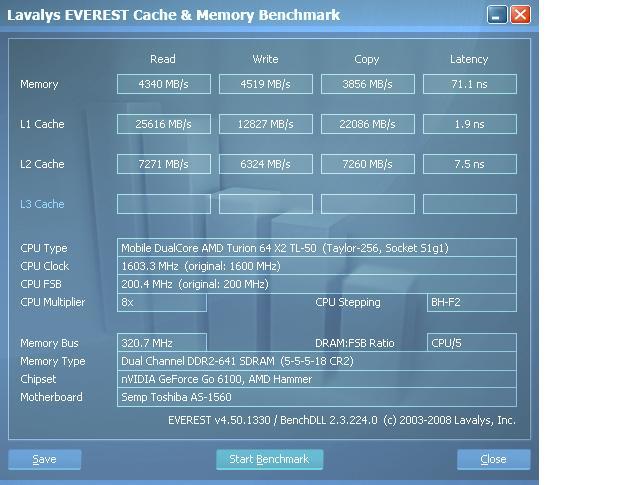Click Motherboard value Semp Toshiba AS-1560

click(317, 397)
